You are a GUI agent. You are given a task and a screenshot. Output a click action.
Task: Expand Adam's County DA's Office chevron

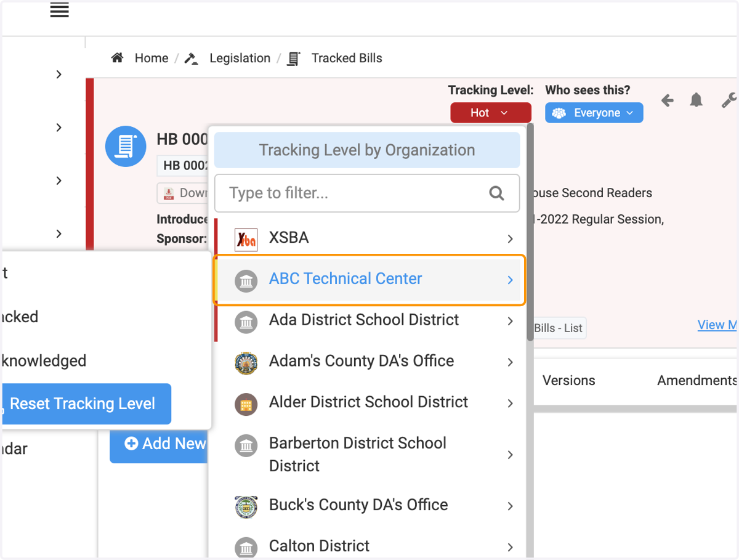510,362
